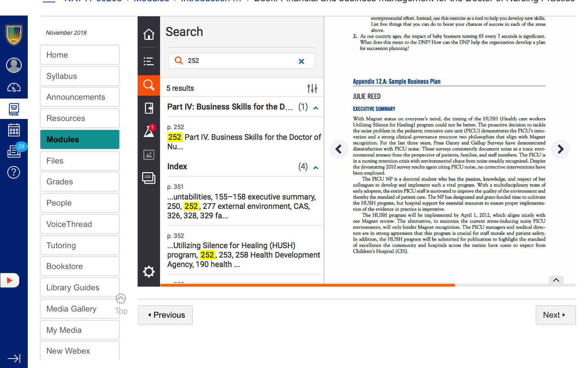Open the Syllabus course menu item

[80, 76]
